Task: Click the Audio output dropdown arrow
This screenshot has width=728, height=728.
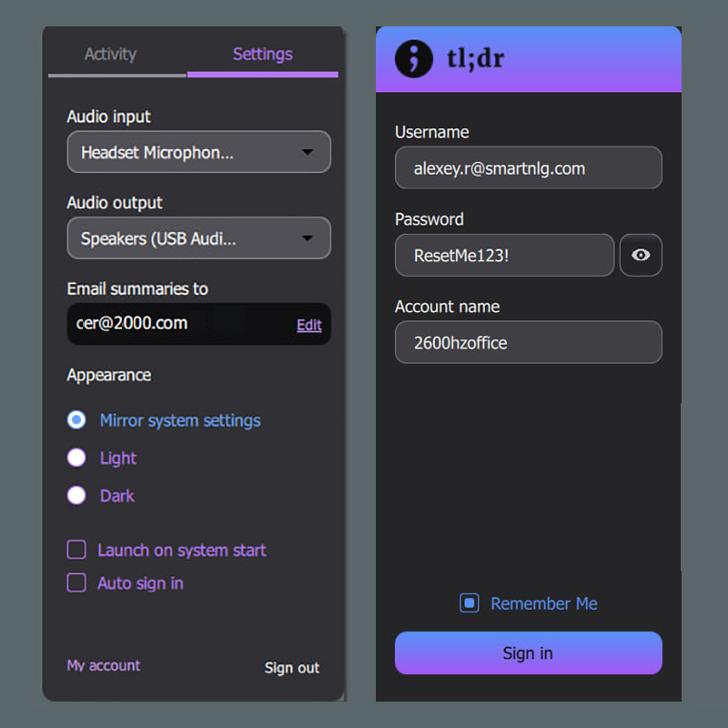Action: pyautogui.click(x=308, y=238)
